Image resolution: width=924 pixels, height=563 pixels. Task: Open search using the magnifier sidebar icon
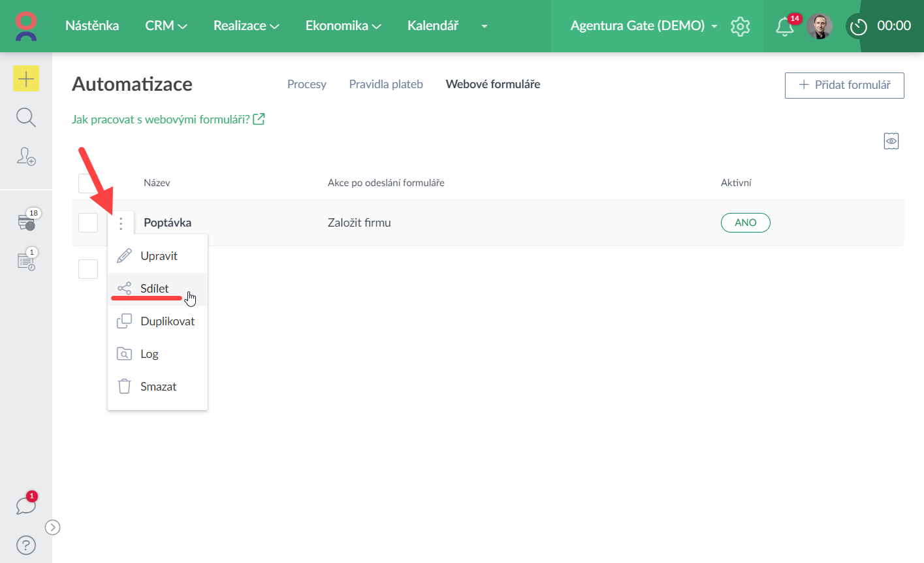pyautogui.click(x=26, y=118)
